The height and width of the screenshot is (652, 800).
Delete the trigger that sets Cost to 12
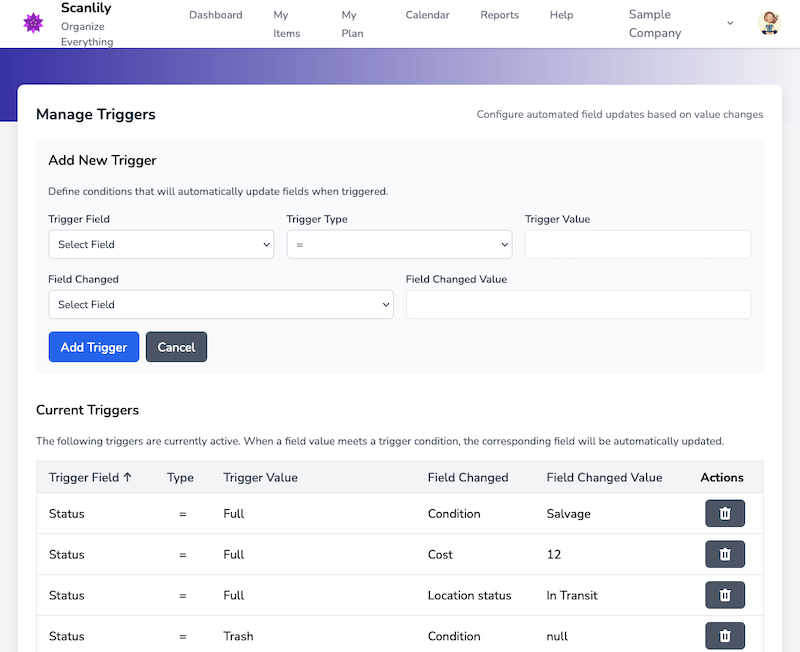pos(724,554)
